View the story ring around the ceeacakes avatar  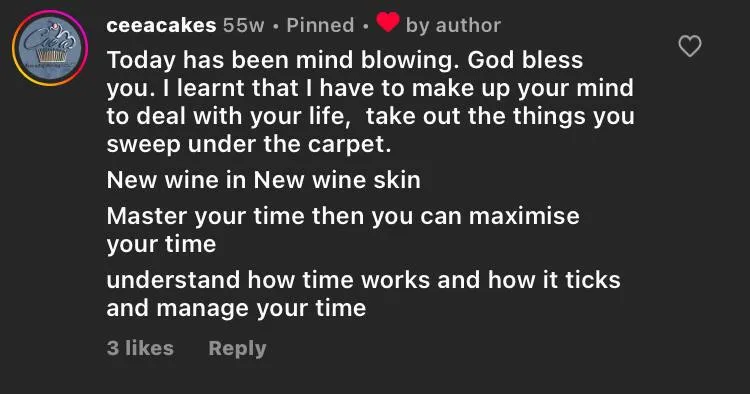pos(50,48)
